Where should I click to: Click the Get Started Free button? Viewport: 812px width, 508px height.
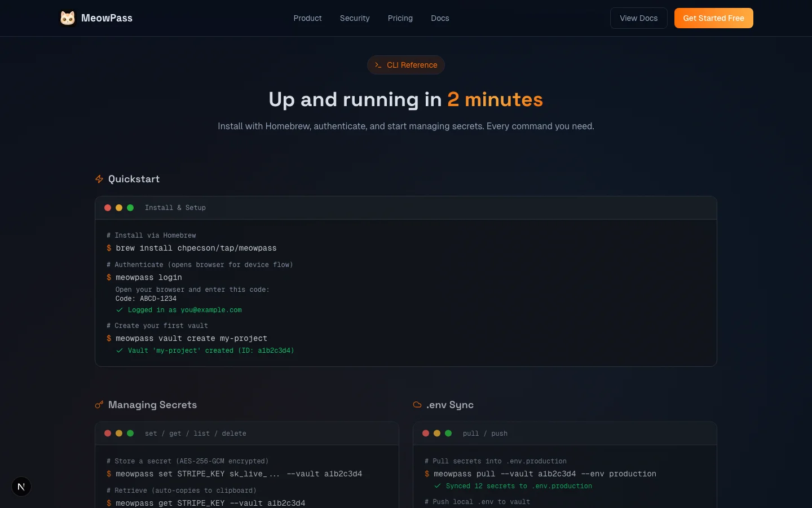(714, 18)
